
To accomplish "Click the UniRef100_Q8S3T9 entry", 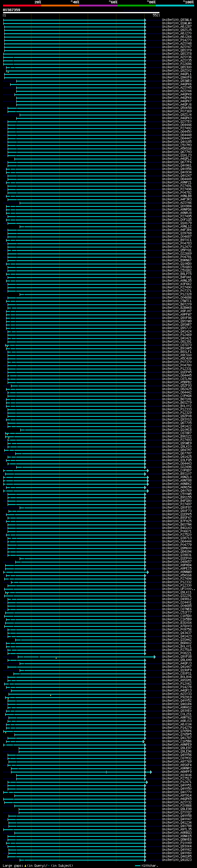I will click(x=177, y=50).
